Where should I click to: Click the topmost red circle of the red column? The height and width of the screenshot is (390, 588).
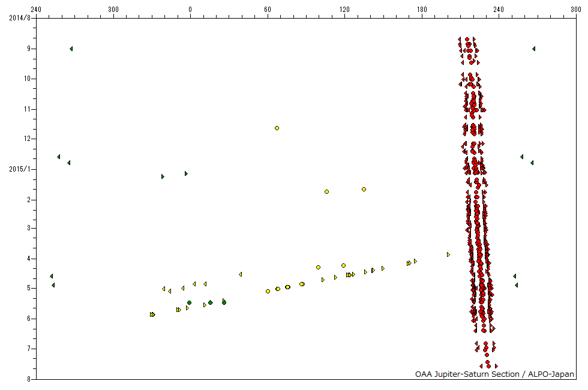coord(467,40)
